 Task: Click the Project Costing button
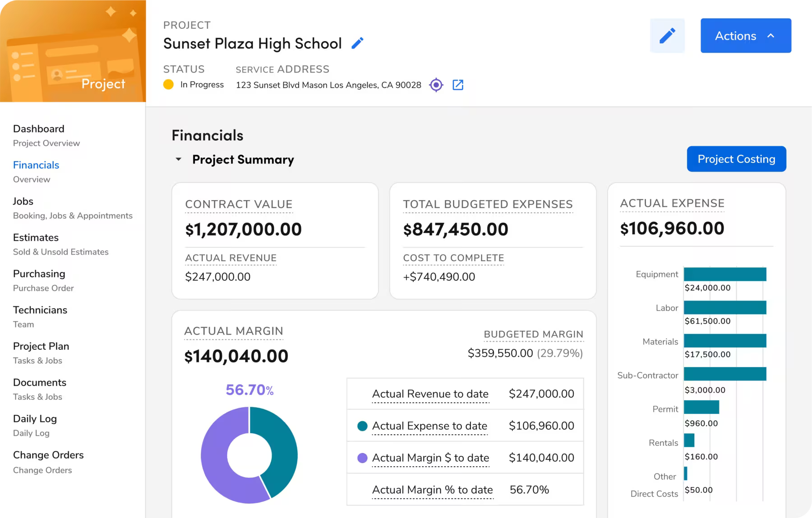click(736, 159)
